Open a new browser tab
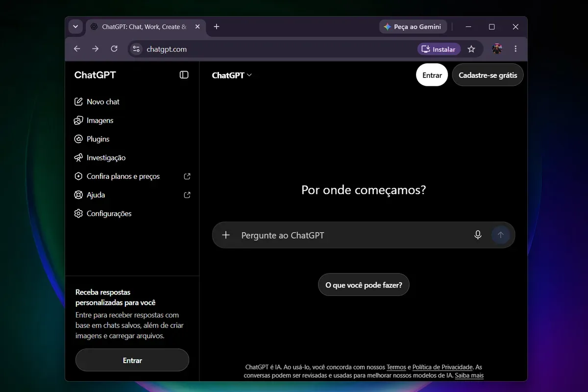Screen dimensions: 588x392 pos(217,27)
